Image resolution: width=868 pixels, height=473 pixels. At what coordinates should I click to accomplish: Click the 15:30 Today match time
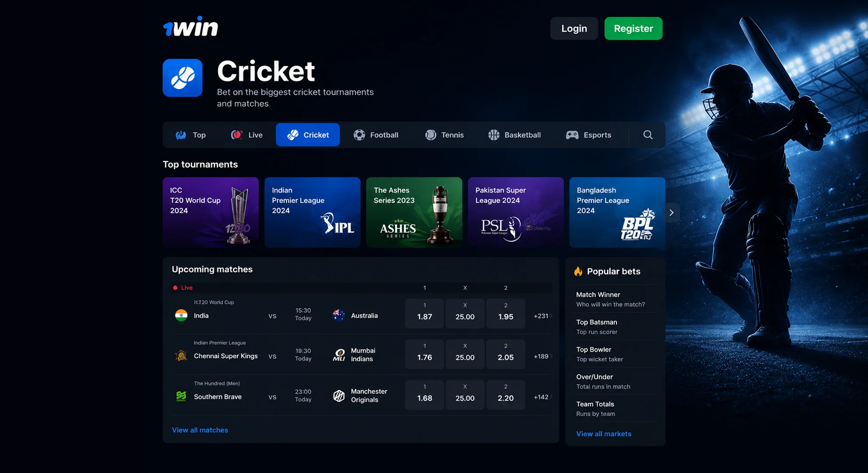[x=303, y=314]
